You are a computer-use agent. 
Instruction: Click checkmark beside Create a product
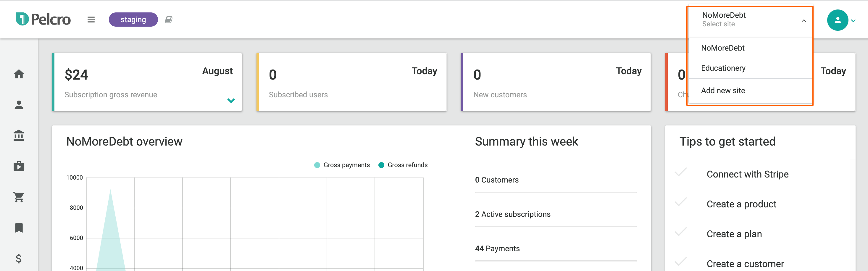coord(681,202)
